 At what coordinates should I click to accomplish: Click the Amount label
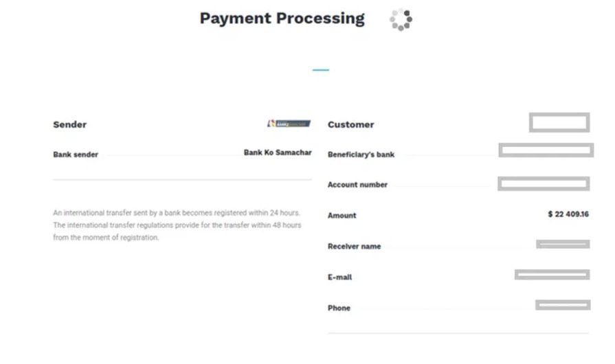point(342,216)
